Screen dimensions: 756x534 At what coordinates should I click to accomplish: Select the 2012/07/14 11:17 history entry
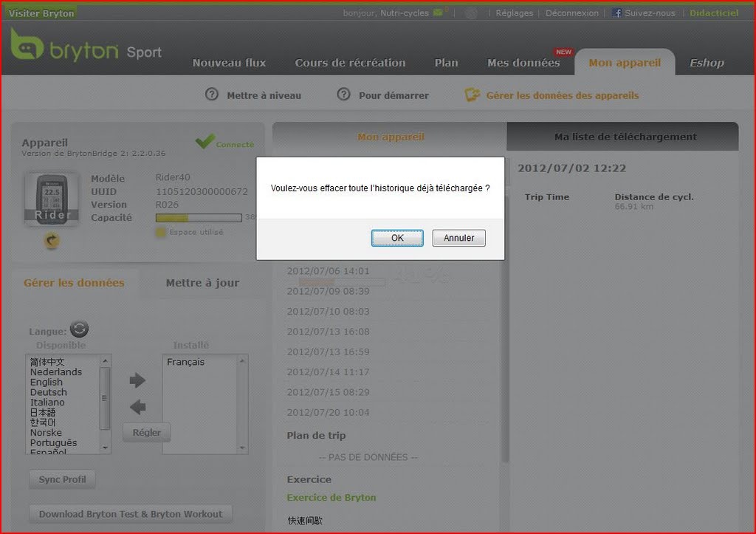point(329,372)
